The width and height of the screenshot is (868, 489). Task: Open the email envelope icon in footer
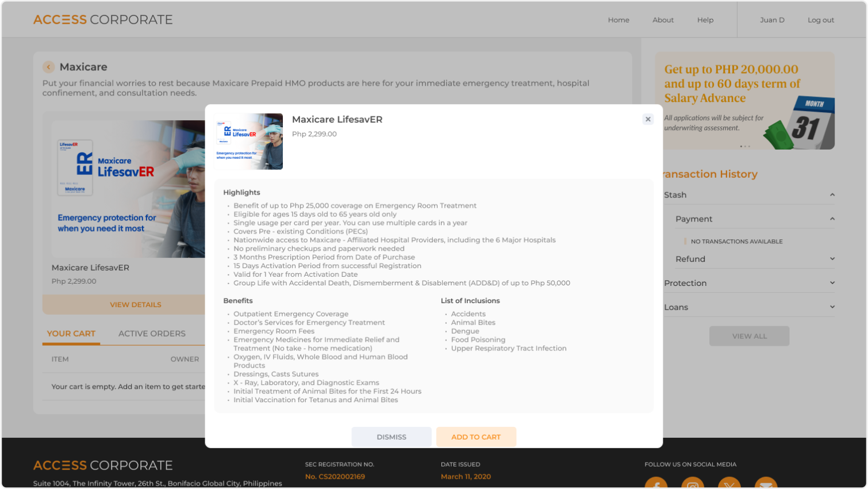tap(766, 483)
